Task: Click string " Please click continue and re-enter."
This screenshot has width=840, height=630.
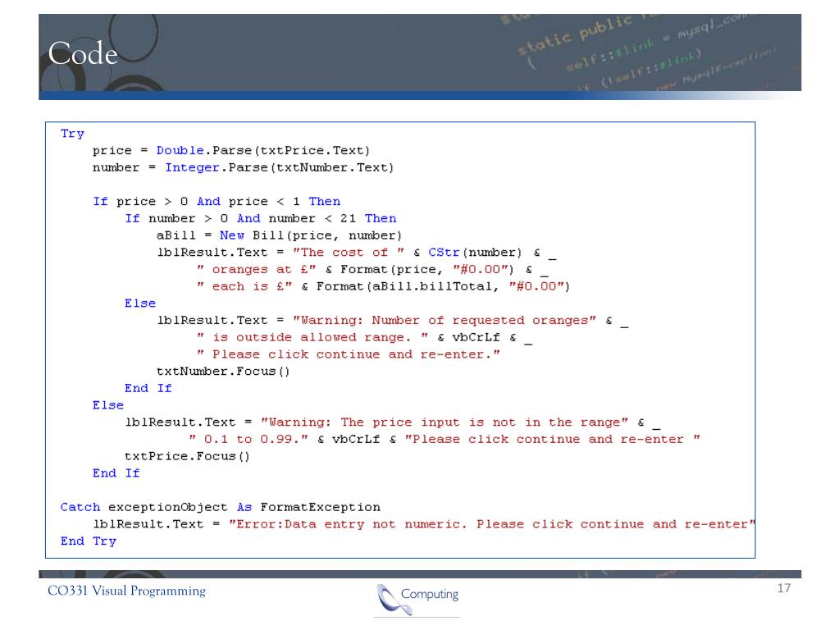Action: pyautogui.click(x=349, y=354)
